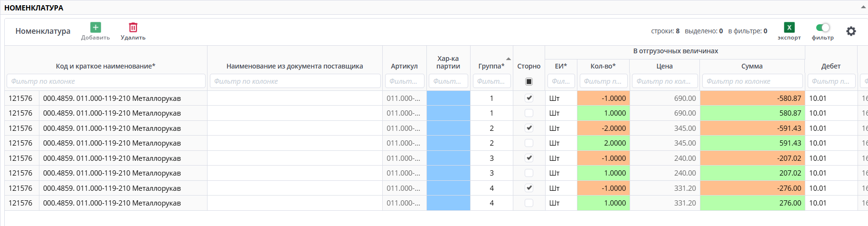Click the Цена column header

[664, 66]
